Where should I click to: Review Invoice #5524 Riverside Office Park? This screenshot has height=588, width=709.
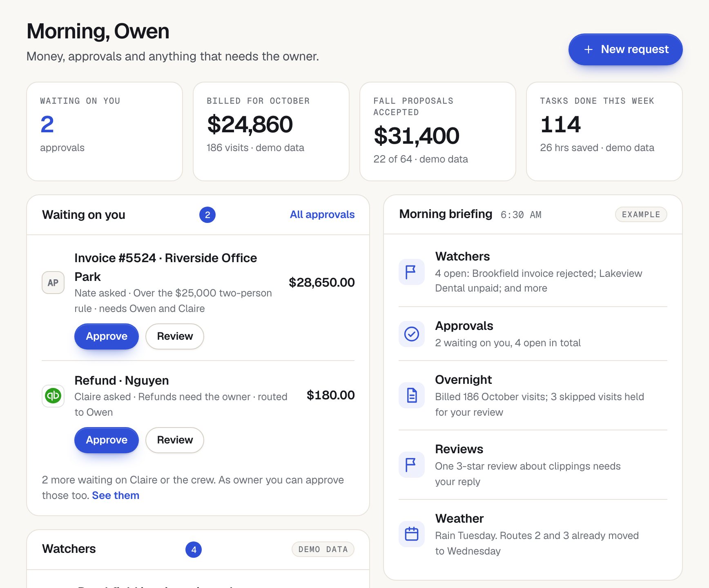tap(175, 336)
